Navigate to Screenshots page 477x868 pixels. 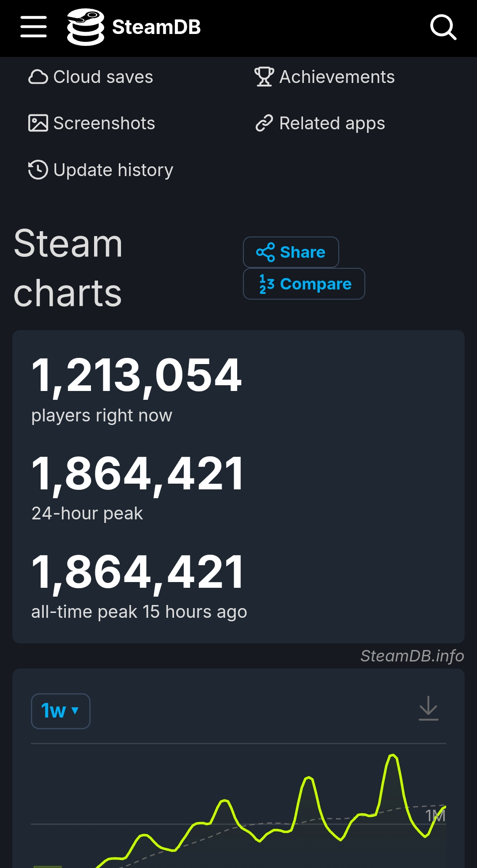click(x=104, y=124)
